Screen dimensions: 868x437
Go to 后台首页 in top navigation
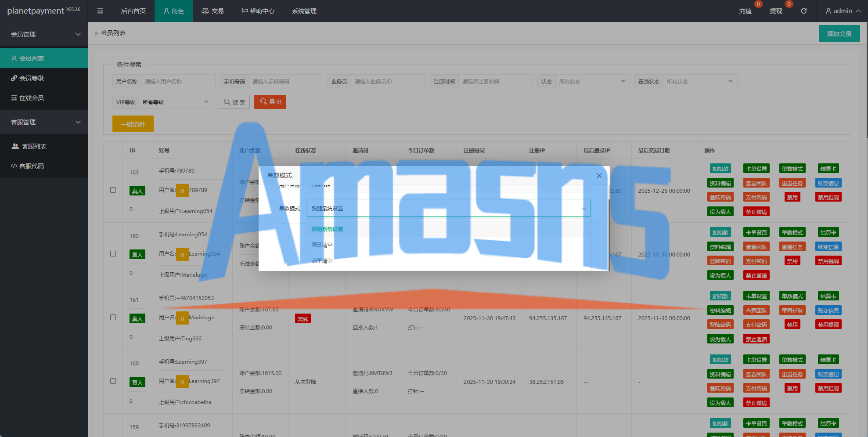[x=133, y=11]
